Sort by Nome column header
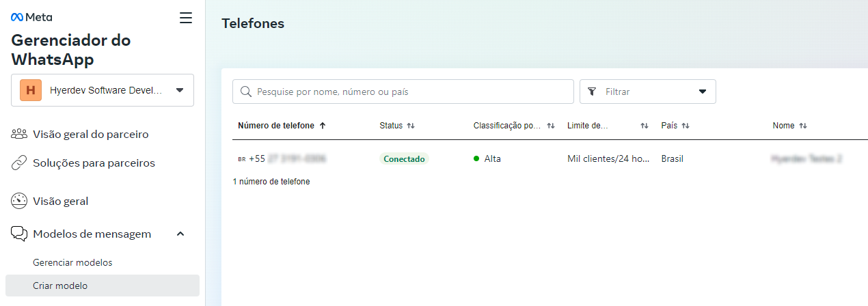Image resolution: width=868 pixels, height=306 pixels. tap(783, 126)
